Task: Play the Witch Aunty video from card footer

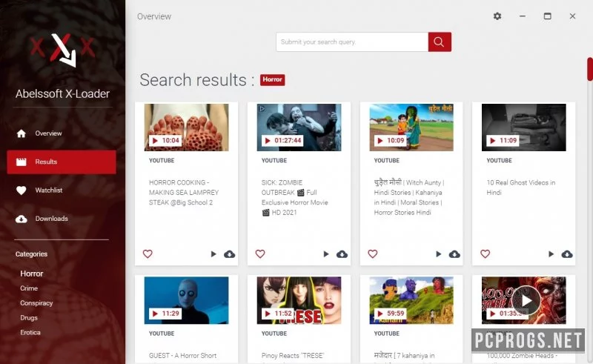Action: click(438, 254)
